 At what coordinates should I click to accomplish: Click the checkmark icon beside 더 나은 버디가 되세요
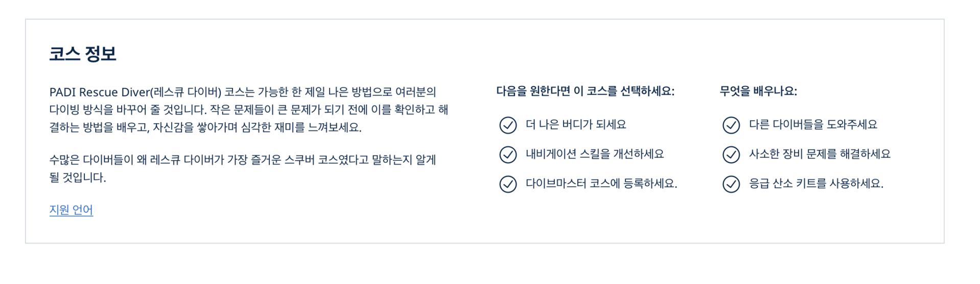coord(507,125)
